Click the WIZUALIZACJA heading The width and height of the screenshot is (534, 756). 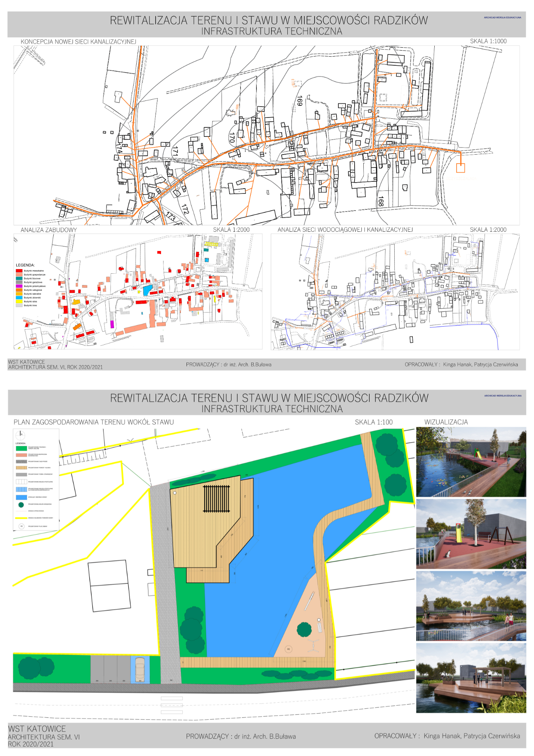[x=446, y=422]
